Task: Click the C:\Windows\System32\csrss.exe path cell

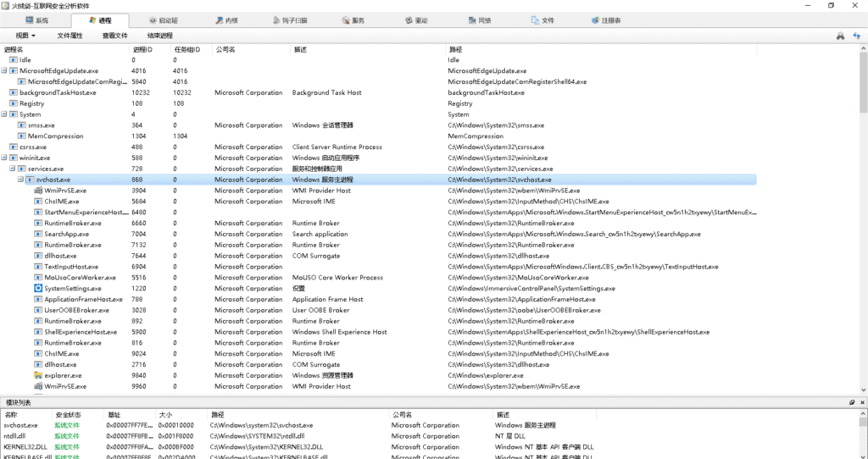Action: 496,147
